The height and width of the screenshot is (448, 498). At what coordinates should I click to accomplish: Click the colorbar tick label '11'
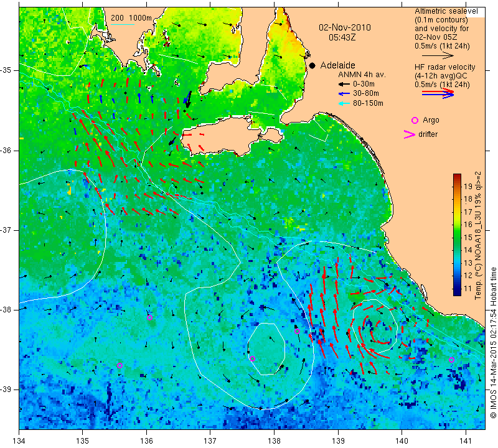click(x=468, y=289)
